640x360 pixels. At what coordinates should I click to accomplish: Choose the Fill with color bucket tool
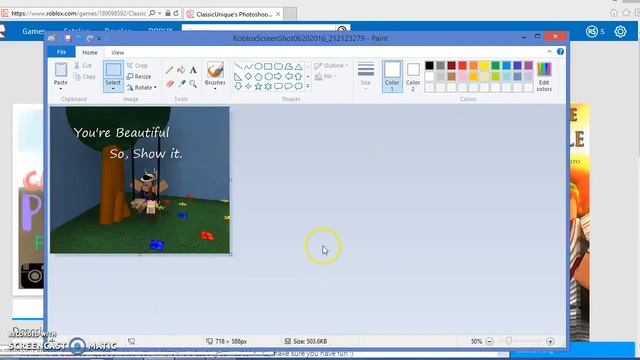coord(181,70)
